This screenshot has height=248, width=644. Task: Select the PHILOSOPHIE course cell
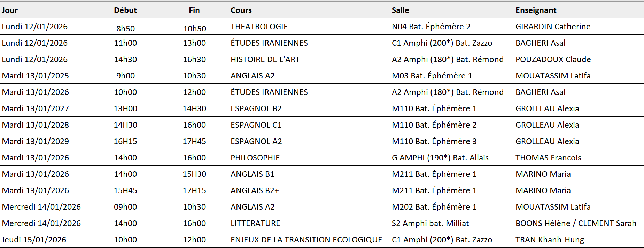(x=255, y=158)
